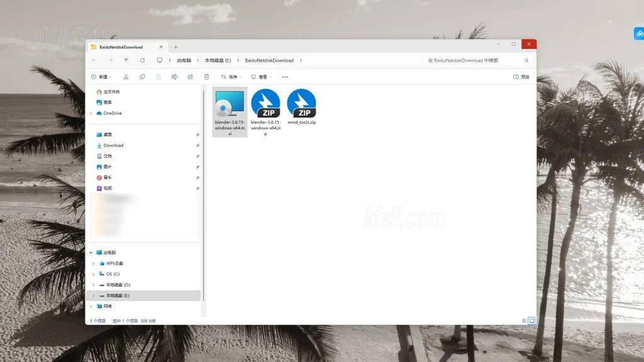Go up one folder level with Up arrow
The height and width of the screenshot is (362, 644).
coord(126,60)
